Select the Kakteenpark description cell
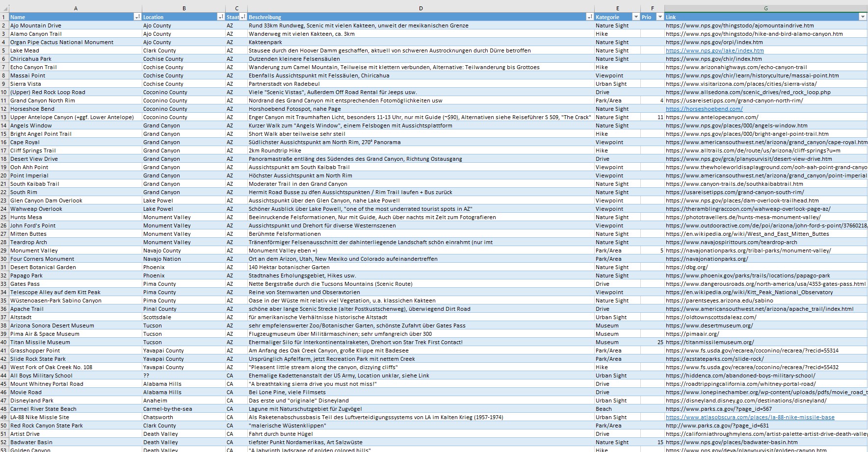The image size is (868, 452). 421,42
